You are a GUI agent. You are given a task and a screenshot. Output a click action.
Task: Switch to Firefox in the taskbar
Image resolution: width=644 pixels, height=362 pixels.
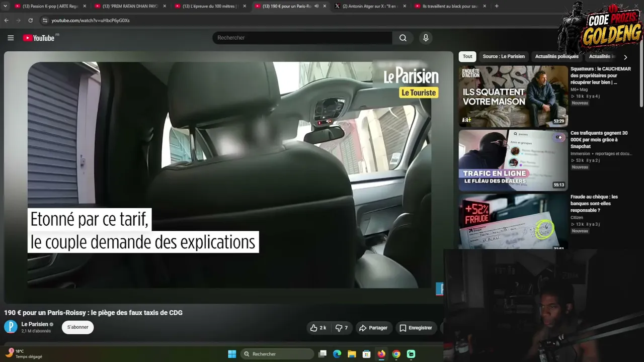[381, 354]
